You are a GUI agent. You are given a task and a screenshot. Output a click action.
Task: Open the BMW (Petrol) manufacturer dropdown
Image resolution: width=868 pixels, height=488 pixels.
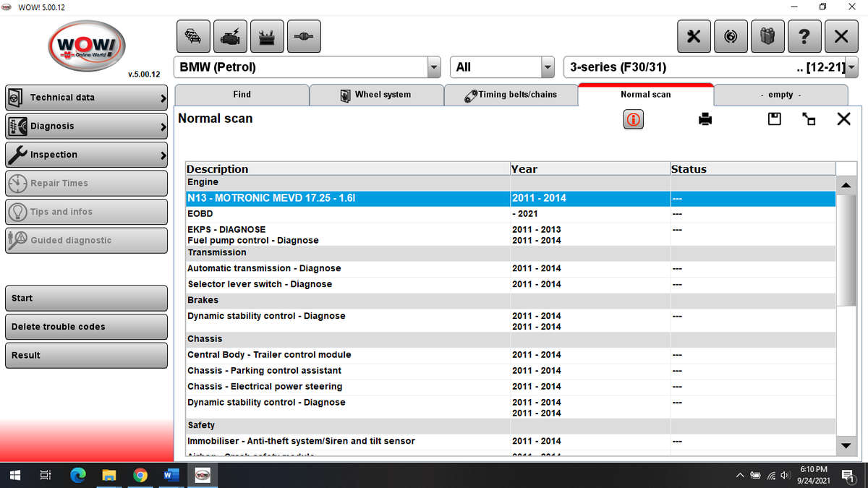click(433, 67)
